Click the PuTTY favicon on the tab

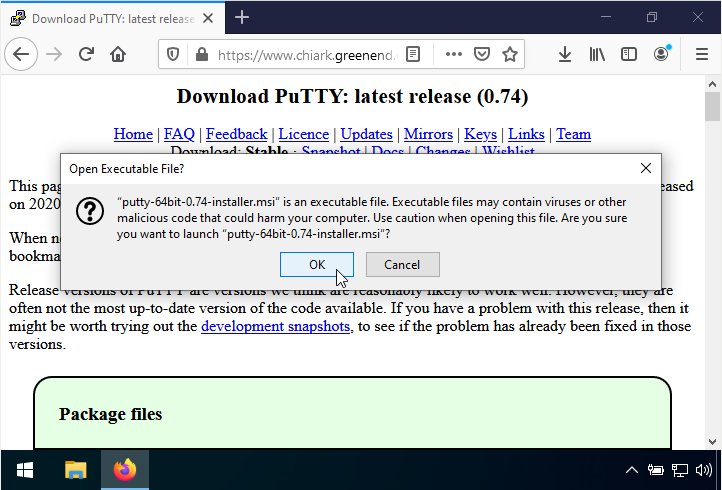pos(17,18)
